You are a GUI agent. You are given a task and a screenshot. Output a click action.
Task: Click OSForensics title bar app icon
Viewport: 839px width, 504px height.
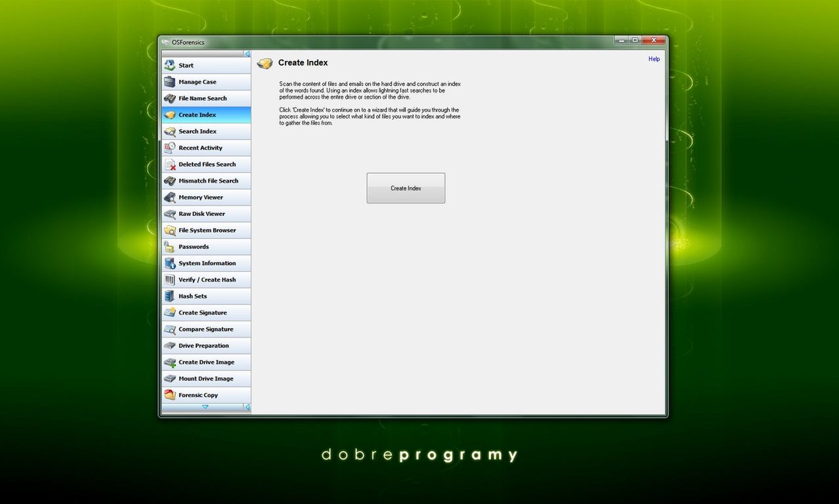[x=165, y=43]
